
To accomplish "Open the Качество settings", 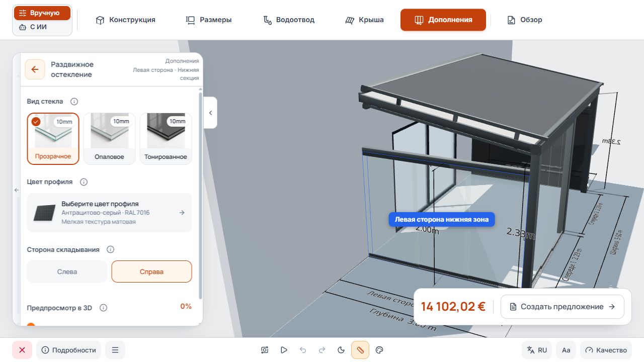I will pos(606,350).
